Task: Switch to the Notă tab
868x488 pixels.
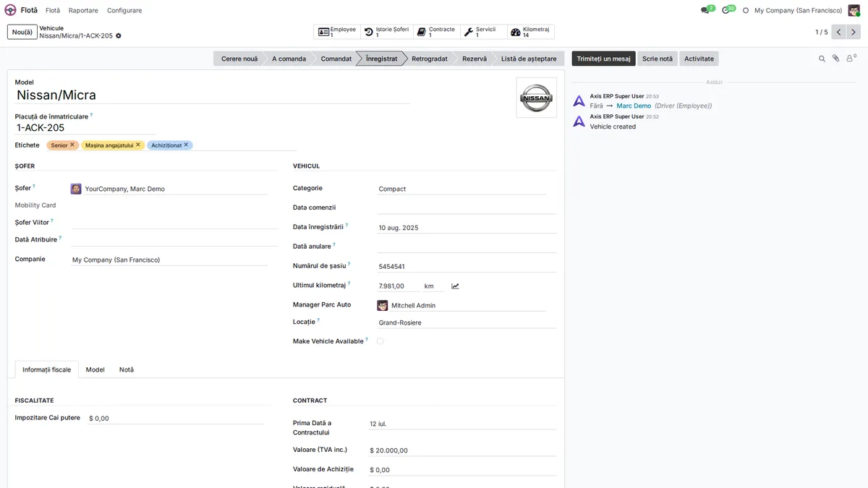Action: 127,369
